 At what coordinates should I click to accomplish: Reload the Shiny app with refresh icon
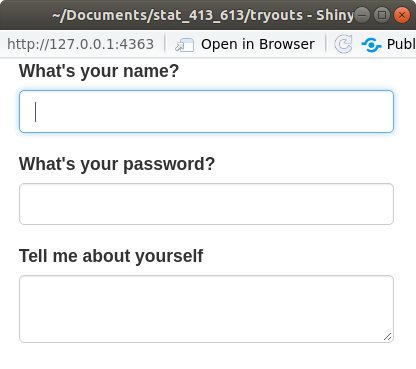[343, 44]
